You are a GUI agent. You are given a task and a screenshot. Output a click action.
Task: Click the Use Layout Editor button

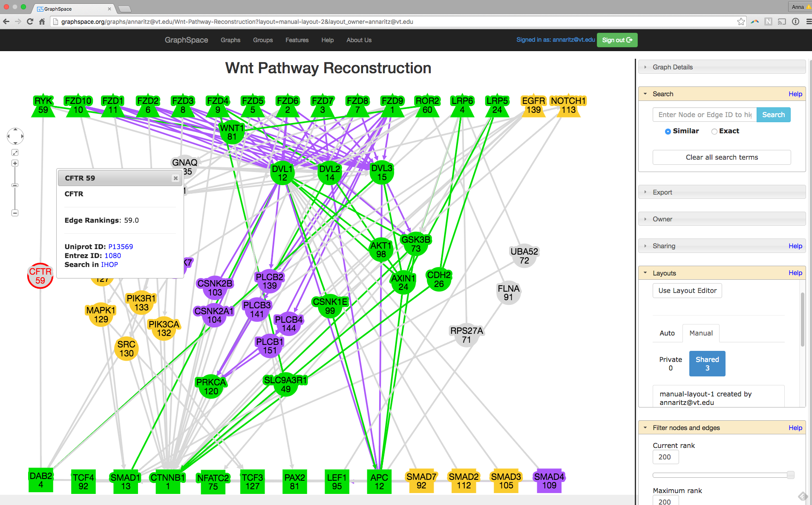[687, 291]
